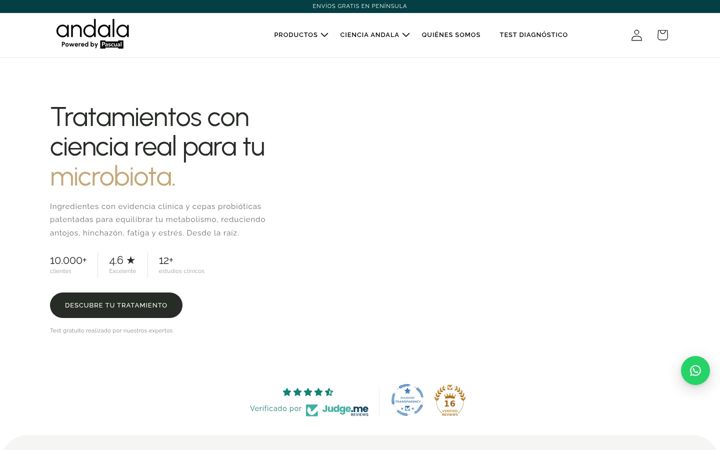The height and width of the screenshot is (450, 720).
Task: Click the 'Tratamientos con' heading line
Action: click(x=150, y=117)
